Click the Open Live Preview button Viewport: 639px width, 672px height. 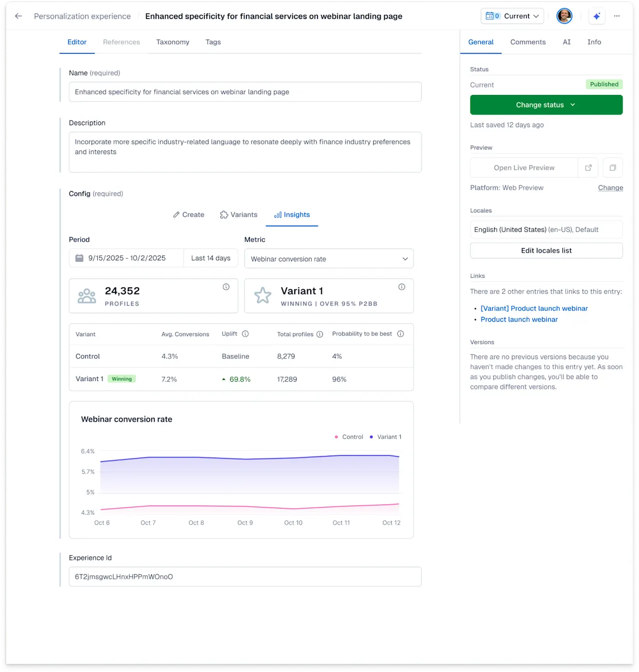pos(524,168)
